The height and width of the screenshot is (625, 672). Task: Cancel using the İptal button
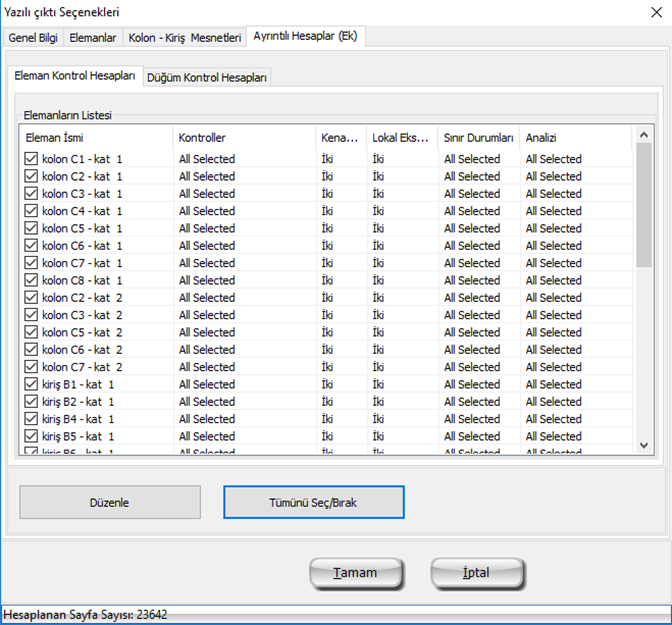coord(477,573)
